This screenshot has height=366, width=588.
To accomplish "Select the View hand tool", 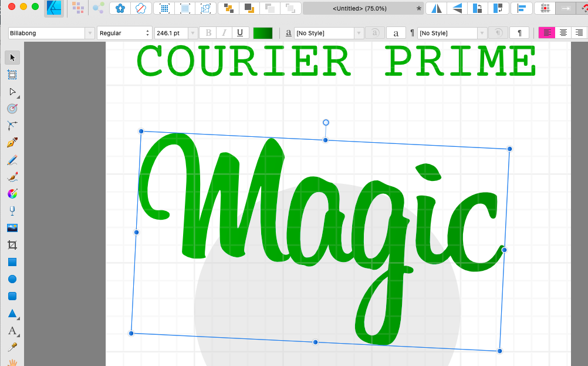I will [x=12, y=362].
